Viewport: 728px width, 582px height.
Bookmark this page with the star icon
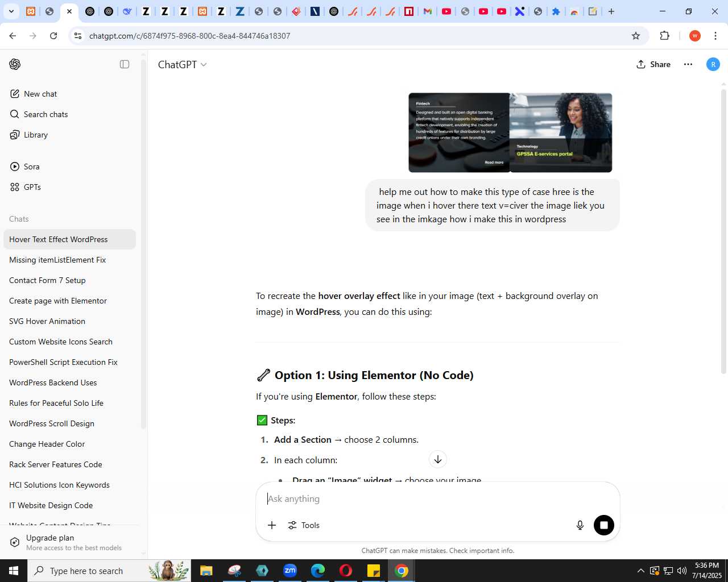click(x=636, y=36)
